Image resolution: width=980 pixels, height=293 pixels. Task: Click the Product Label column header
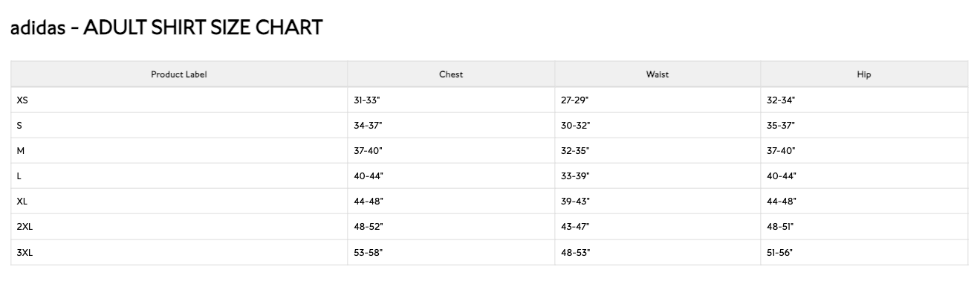[179, 74]
